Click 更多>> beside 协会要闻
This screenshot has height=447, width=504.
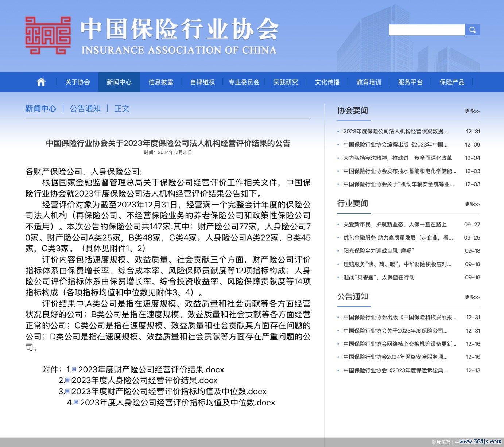coord(472,111)
